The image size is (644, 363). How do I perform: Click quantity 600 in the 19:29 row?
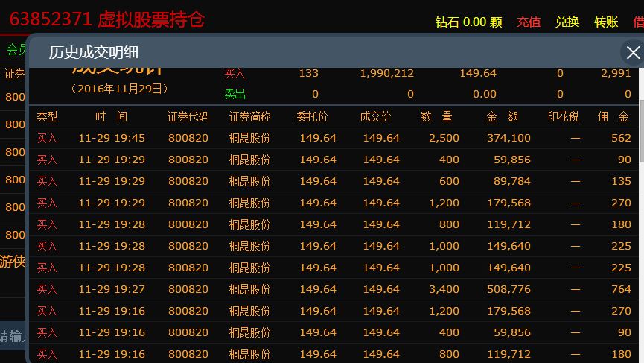(449, 181)
